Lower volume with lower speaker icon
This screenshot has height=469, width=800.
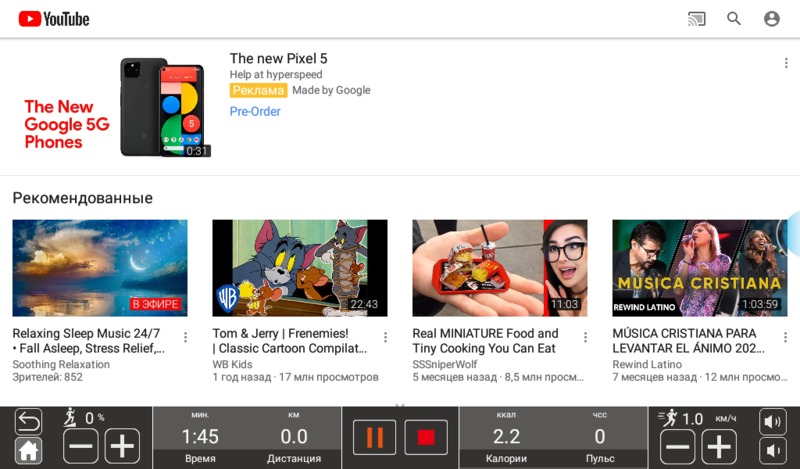[x=773, y=451]
